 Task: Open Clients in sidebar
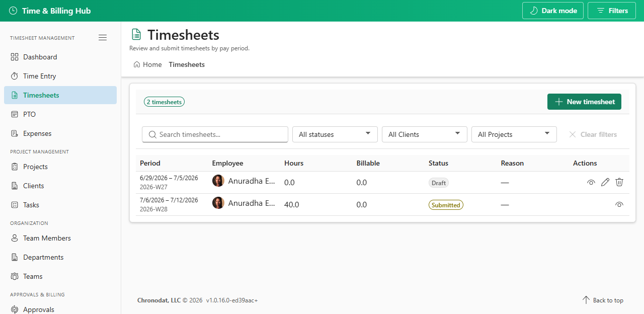[x=60, y=186]
